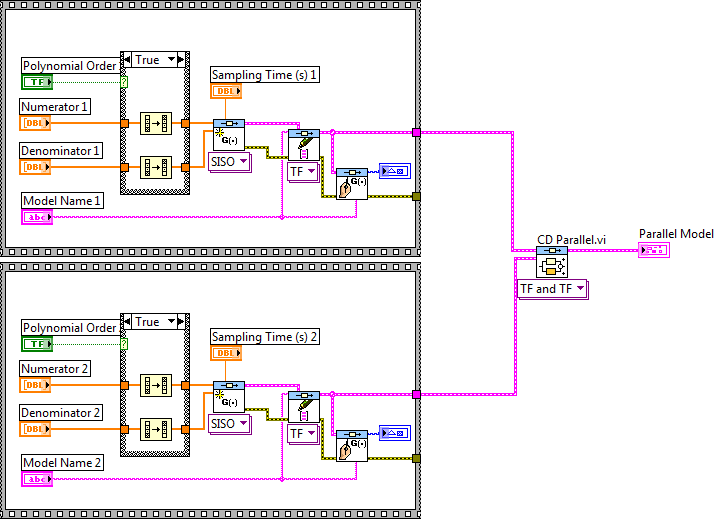Select the Construct Transfer Function VI in top frame

point(229,135)
